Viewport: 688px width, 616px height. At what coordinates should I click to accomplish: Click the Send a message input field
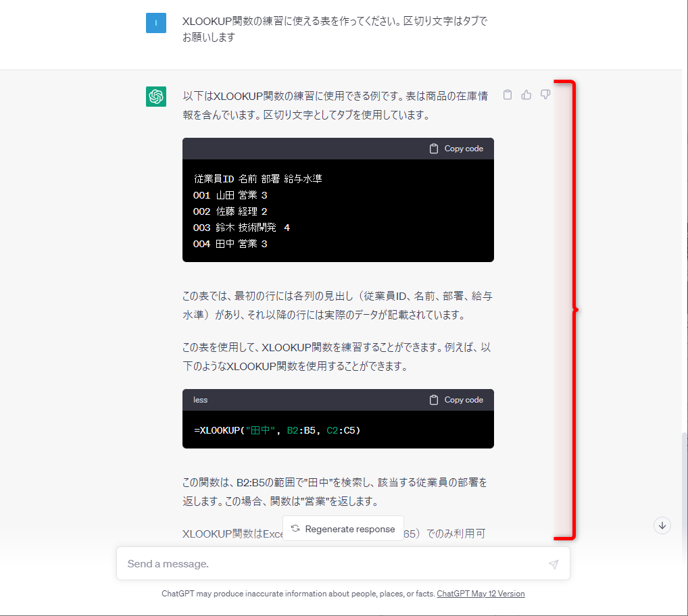click(304, 563)
